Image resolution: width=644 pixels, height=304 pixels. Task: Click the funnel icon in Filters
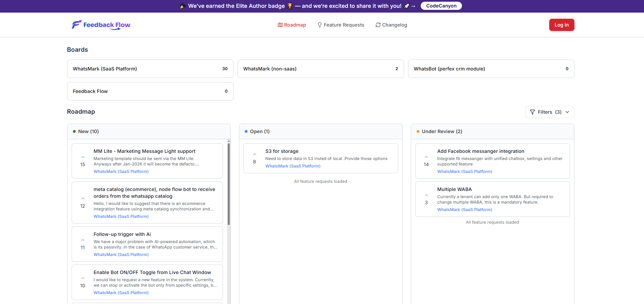pos(533,112)
